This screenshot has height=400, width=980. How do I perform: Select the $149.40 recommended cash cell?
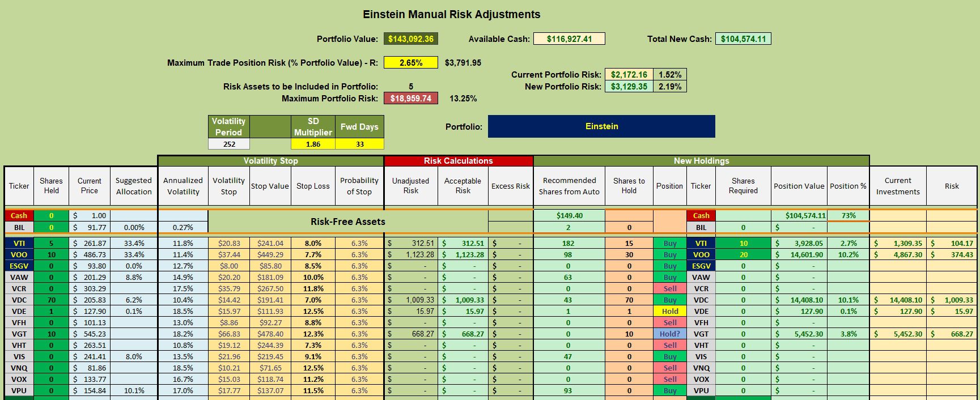click(569, 215)
